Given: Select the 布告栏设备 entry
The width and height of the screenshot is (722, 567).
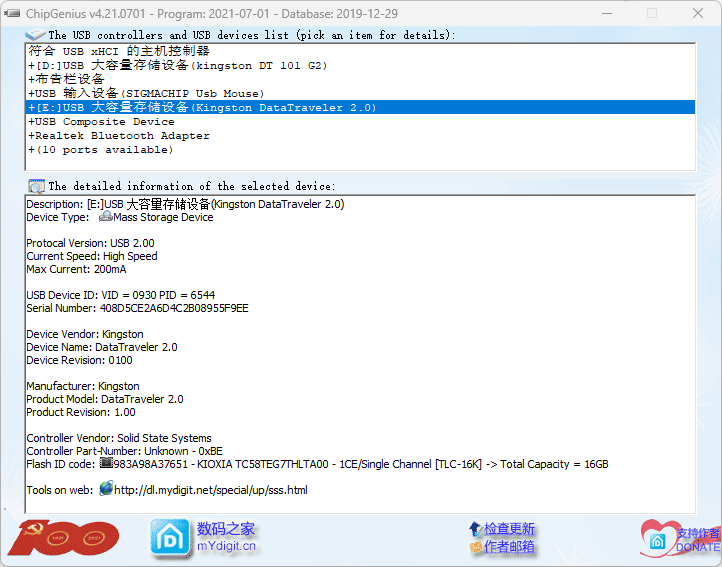Looking at the screenshot, I should 360,79.
